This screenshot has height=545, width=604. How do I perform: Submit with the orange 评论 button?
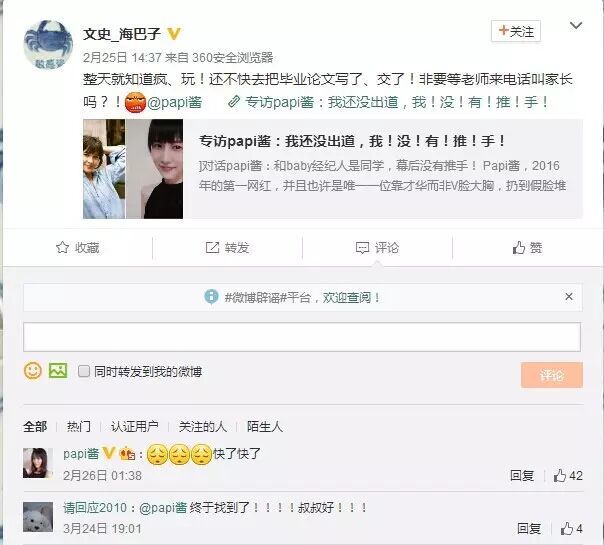pos(552,375)
